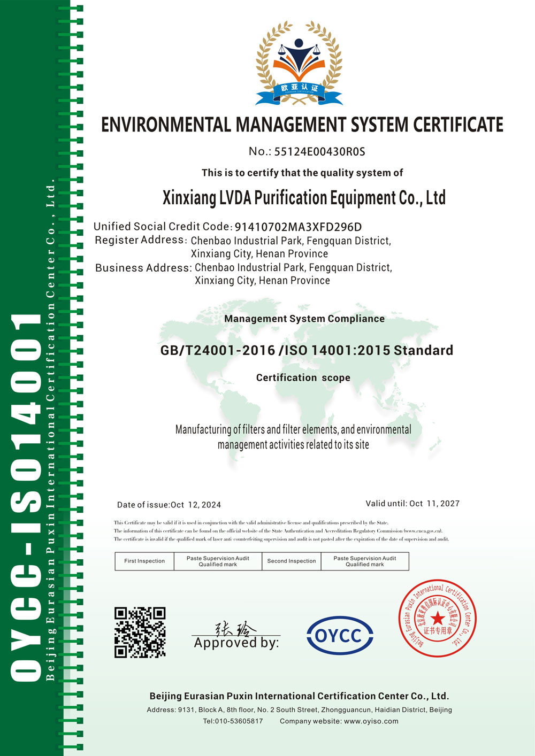Select the footer address line with Zhongguancun
This screenshot has width=535, height=756.
pyautogui.click(x=300, y=710)
